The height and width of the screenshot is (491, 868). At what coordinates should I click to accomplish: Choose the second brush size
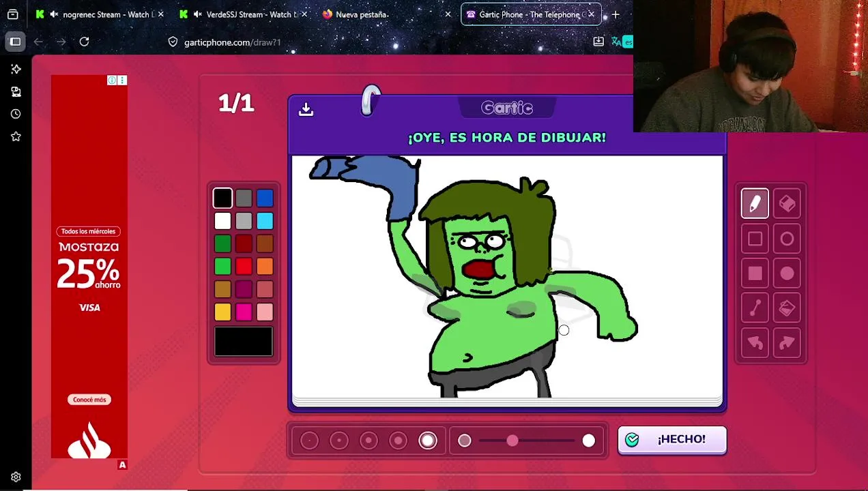pos(339,441)
